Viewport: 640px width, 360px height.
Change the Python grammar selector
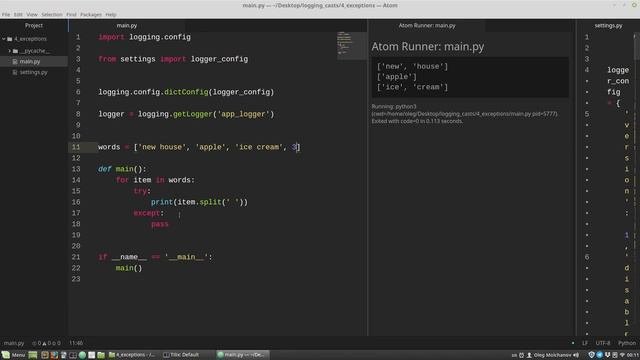click(x=627, y=343)
